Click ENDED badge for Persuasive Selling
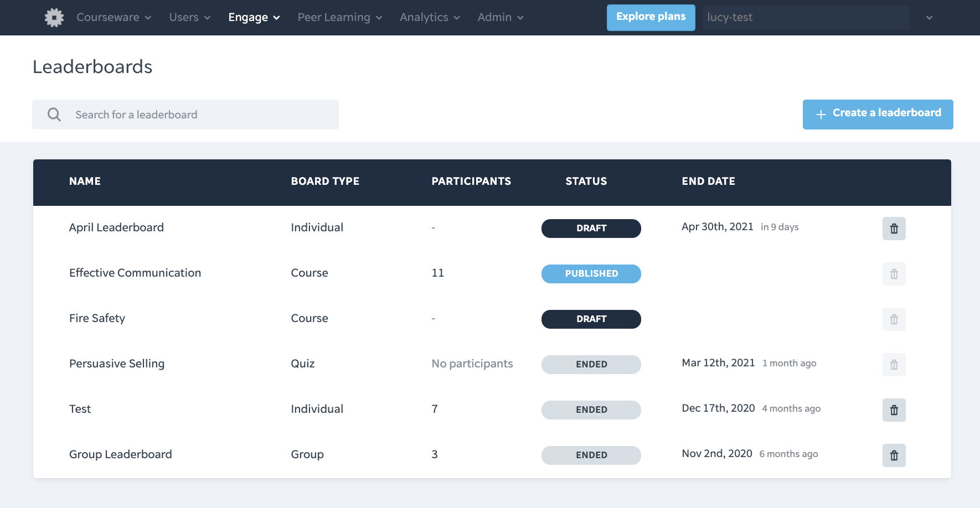980x508 pixels. point(591,365)
